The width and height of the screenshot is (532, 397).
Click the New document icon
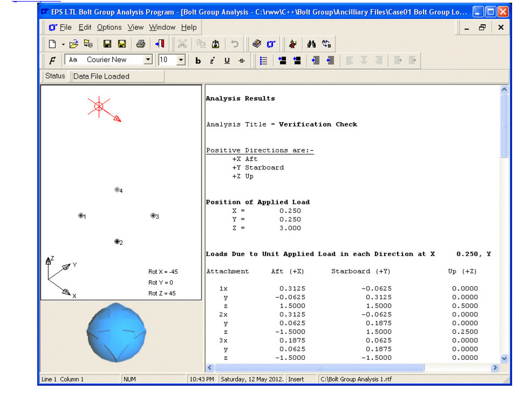click(52, 44)
